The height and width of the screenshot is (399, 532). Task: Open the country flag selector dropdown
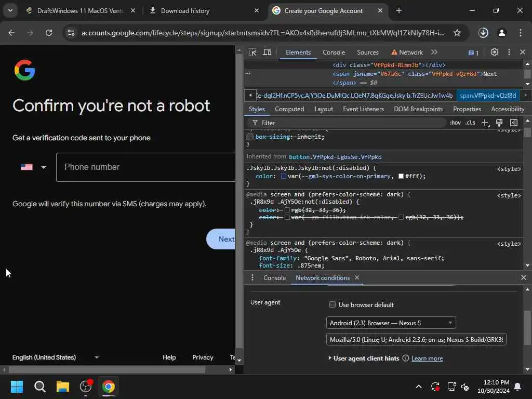tap(33, 167)
